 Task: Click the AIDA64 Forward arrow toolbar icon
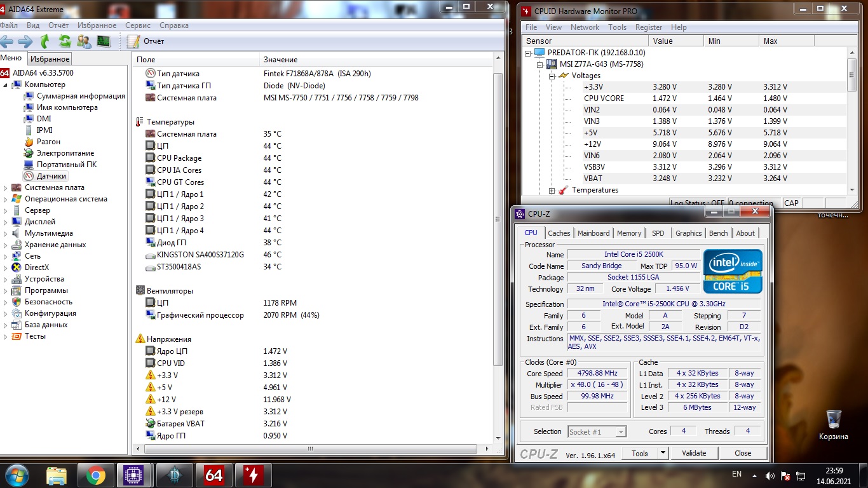[25, 42]
